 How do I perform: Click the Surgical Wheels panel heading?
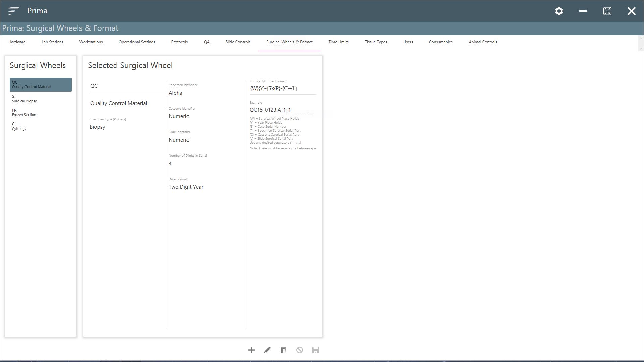[x=38, y=65]
